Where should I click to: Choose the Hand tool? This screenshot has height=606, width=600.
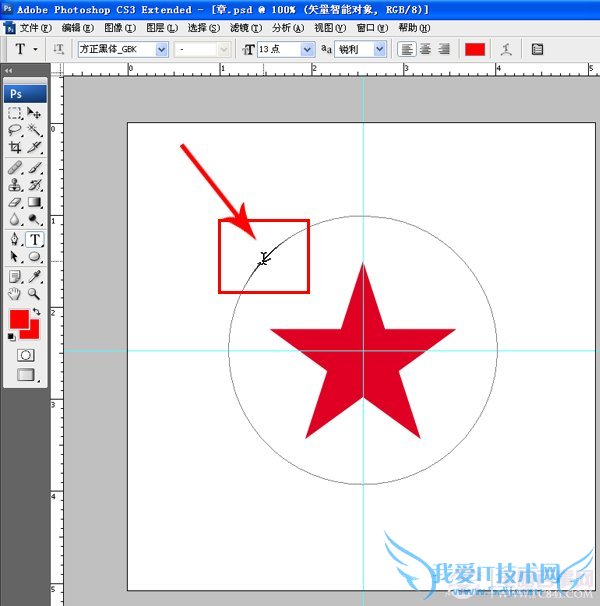15,294
